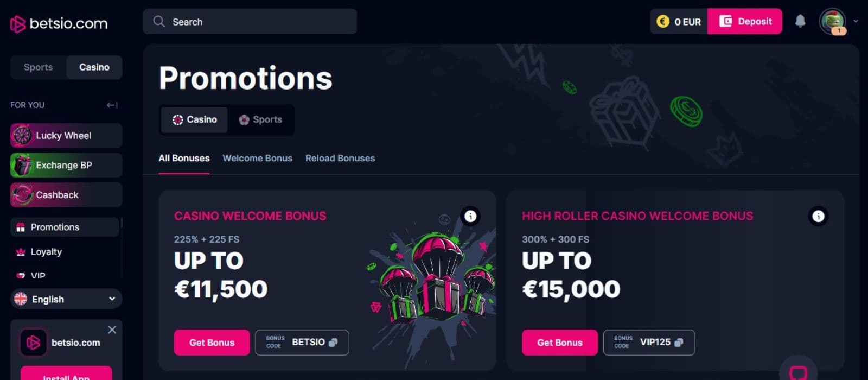Copy the VIP125 bonus code
This screenshot has height=380, width=868.
coord(679,343)
